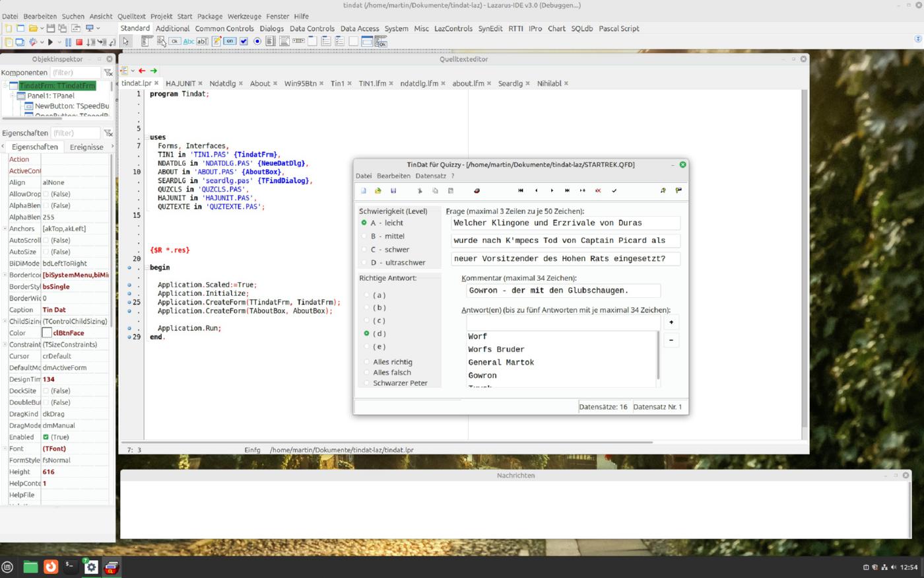The height and width of the screenshot is (578, 924).
Task: Expand the Anchors property row
Action: tap(5, 229)
